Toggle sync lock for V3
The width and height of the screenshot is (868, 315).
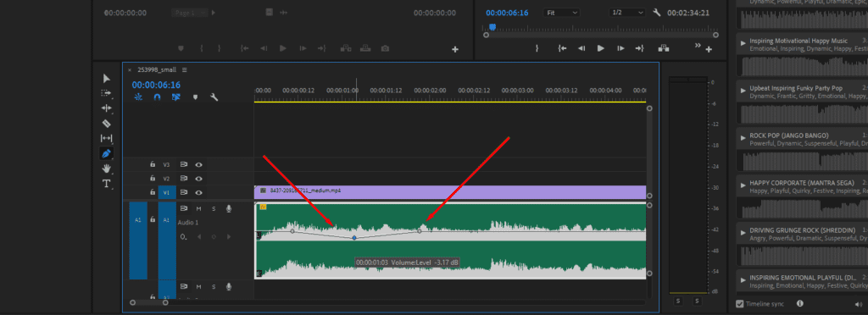coord(184,164)
